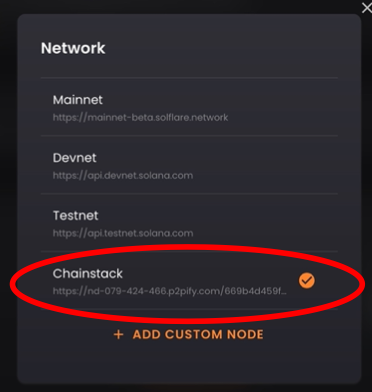Select the Mainnet network label
Viewport: 372px width, 392px height.
point(78,100)
